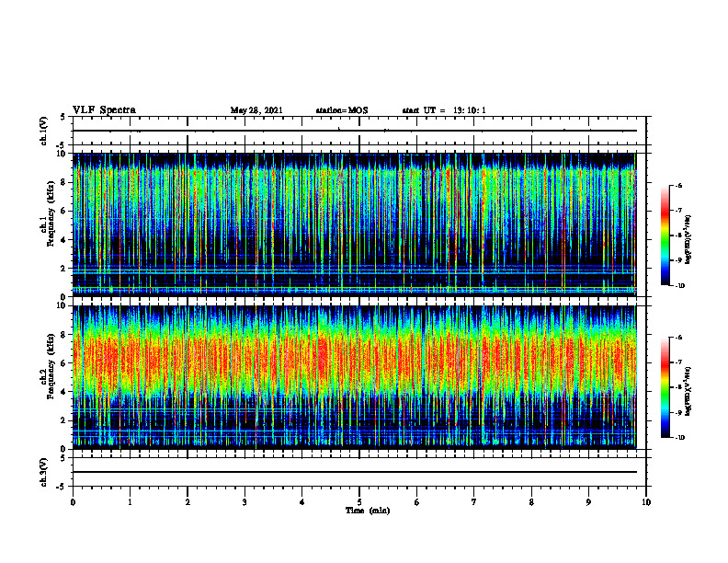
Task: Click the '6' kHz tick on ch.2 frequency axis
Action: point(63,363)
